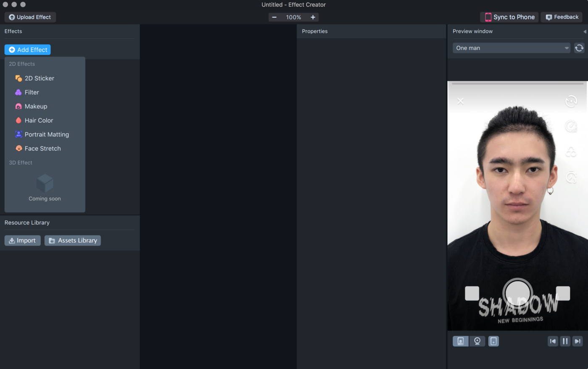Click the 100% zoom value

(x=294, y=17)
